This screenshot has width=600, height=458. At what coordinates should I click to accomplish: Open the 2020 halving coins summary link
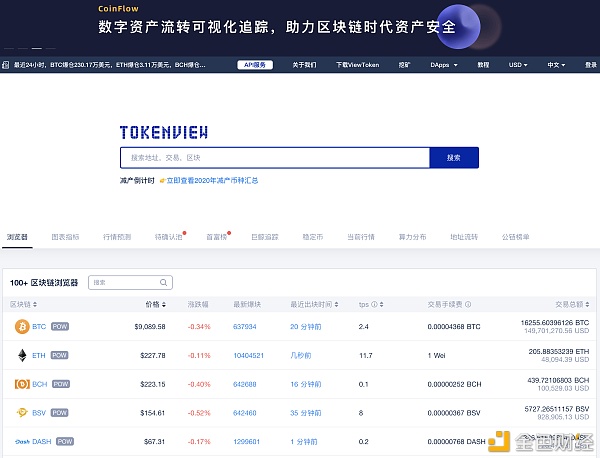click(212, 181)
